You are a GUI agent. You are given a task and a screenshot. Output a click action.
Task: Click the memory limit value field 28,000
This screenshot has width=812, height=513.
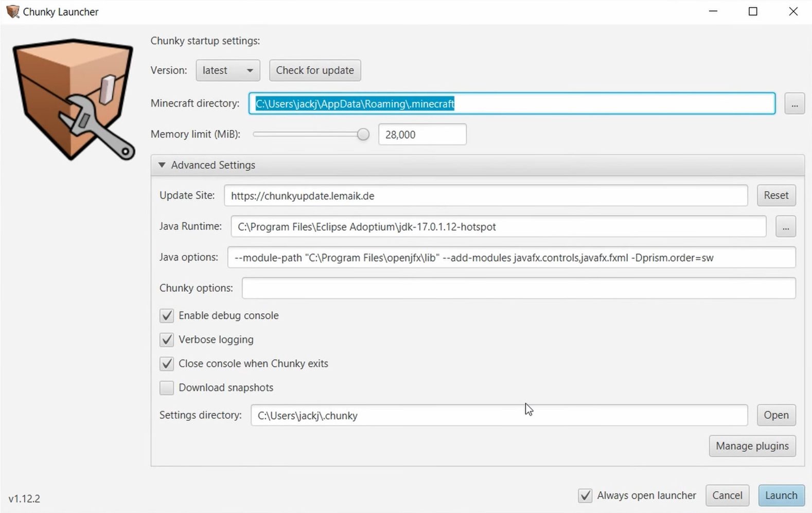tap(422, 134)
